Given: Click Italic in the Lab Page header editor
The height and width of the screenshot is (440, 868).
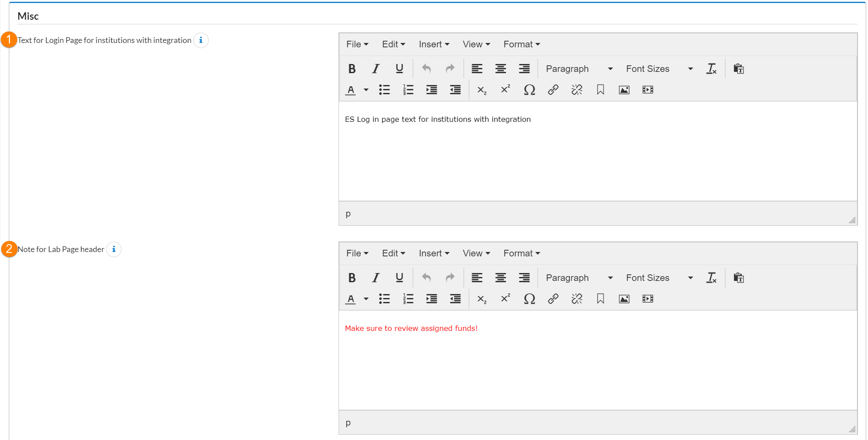Looking at the screenshot, I should tap(375, 278).
